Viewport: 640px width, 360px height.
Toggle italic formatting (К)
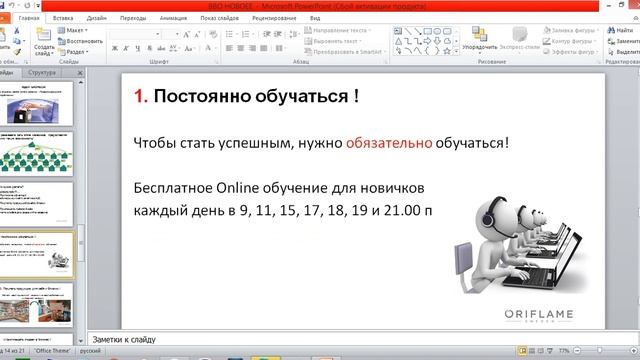(126, 48)
